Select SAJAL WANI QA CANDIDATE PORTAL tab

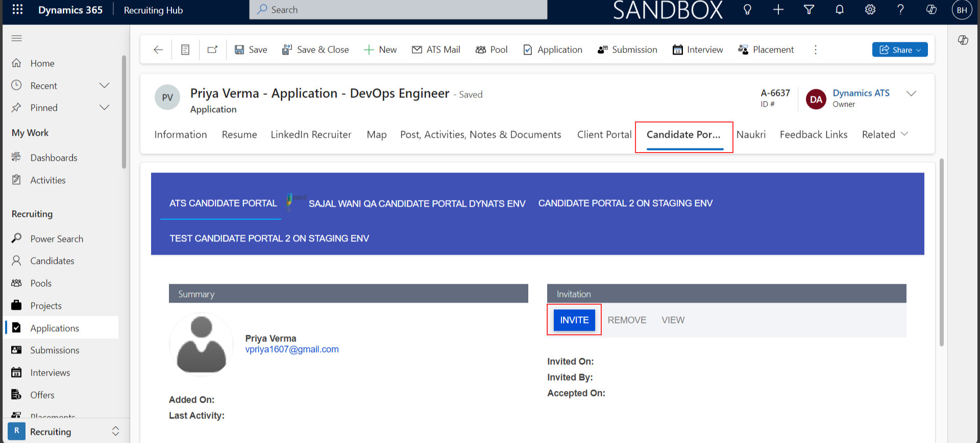pos(417,204)
